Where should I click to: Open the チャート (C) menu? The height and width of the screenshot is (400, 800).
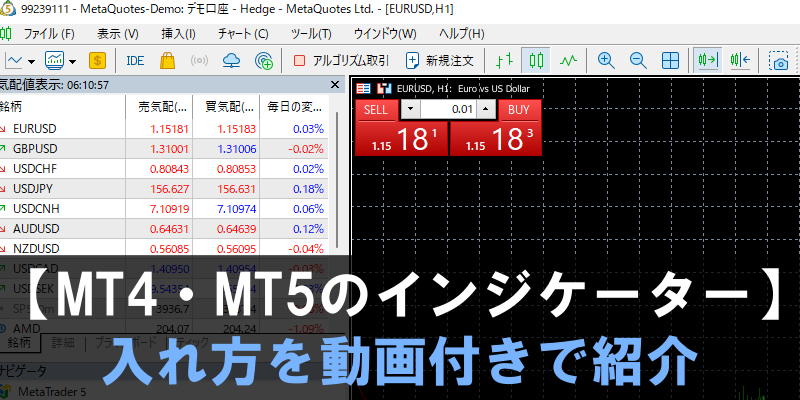[243, 34]
